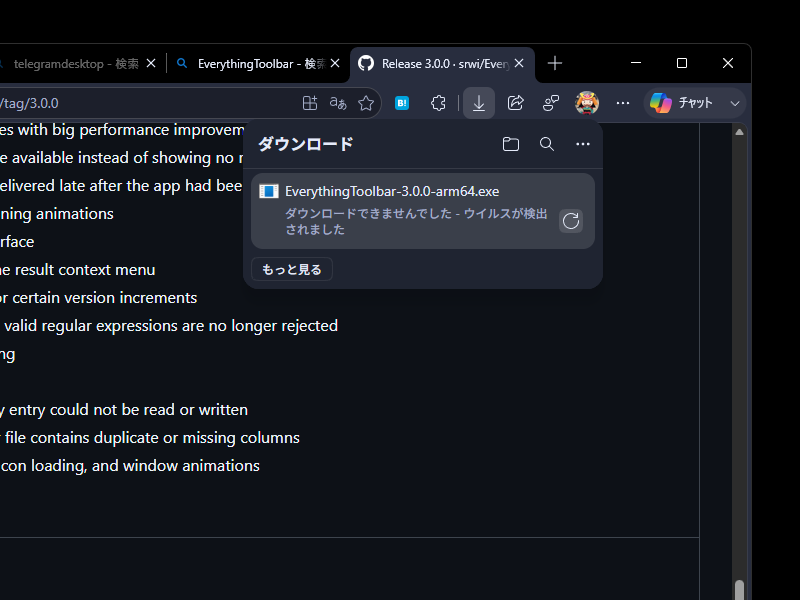Click the Hatena Bookmark B! extension
The height and width of the screenshot is (600, 800).
pyautogui.click(x=402, y=103)
